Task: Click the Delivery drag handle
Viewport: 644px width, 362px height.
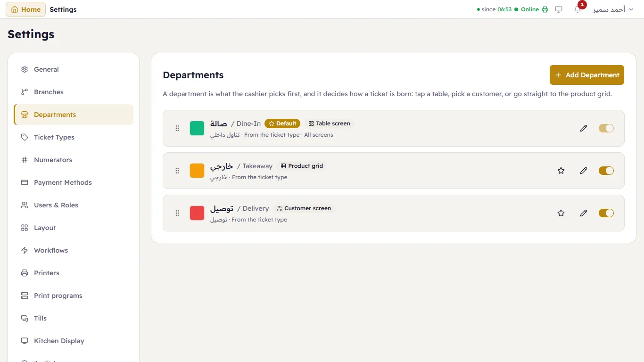Action: point(177,213)
